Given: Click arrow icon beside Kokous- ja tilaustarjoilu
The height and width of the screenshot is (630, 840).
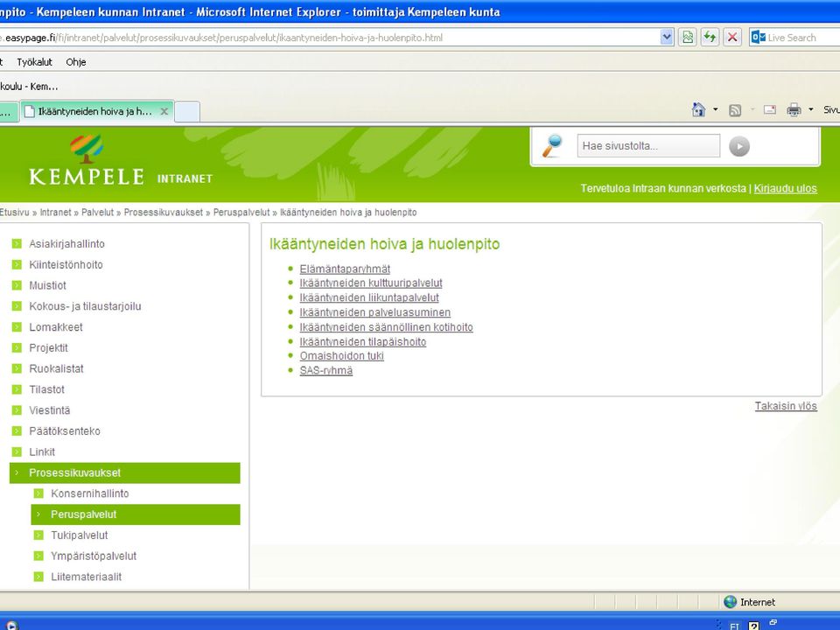Looking at the screenshot, I should click(17, 306).
